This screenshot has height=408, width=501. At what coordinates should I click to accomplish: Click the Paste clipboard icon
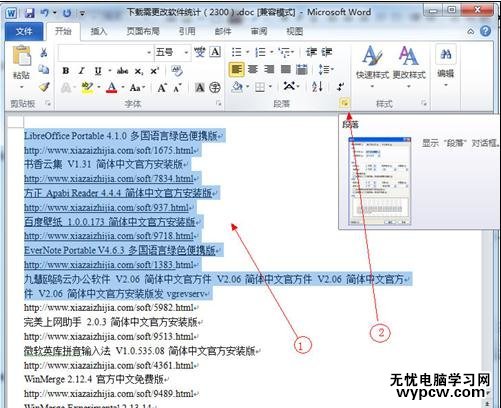pos(21,55)
